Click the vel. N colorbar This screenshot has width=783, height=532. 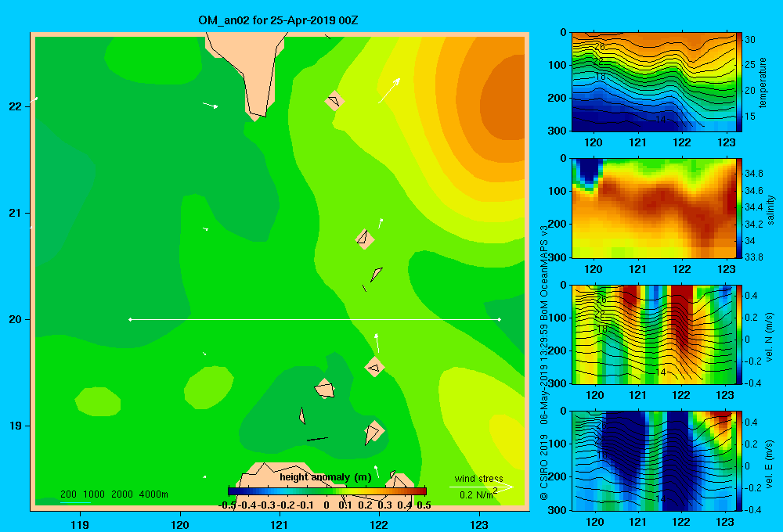pos(739,334)
